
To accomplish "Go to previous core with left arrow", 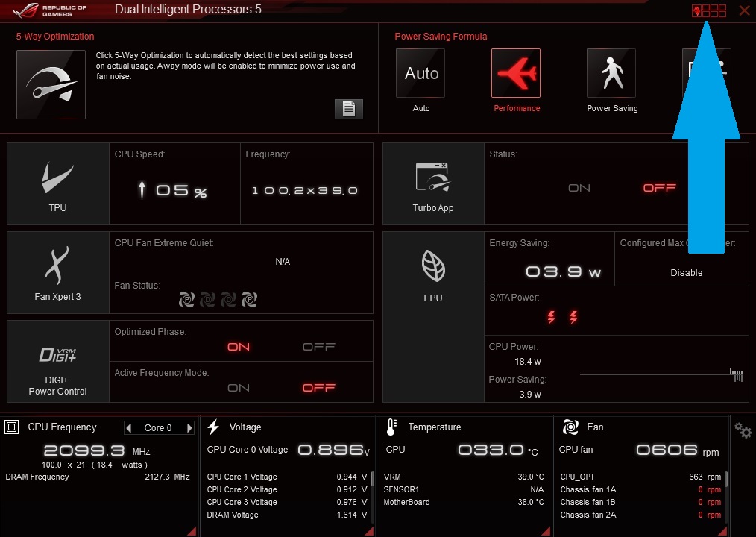I will [128, 428].
